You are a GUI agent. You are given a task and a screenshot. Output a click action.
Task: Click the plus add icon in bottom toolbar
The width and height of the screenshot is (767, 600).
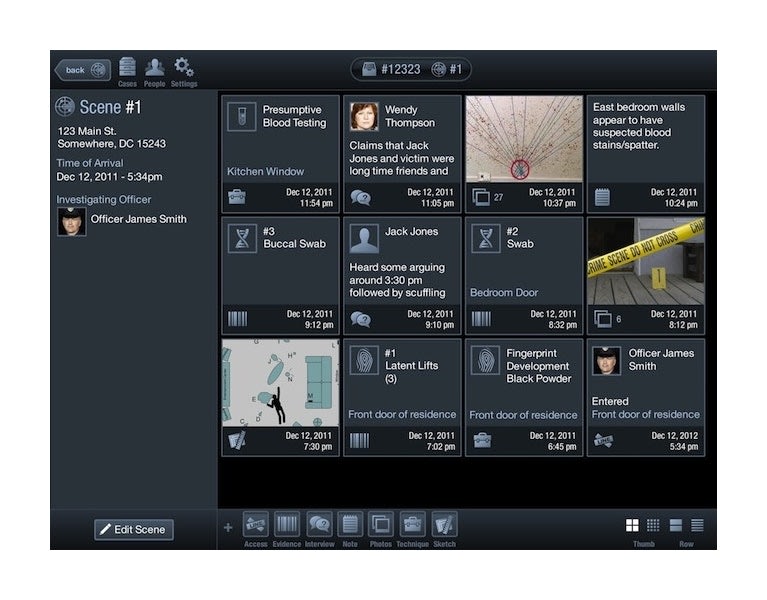228,527
